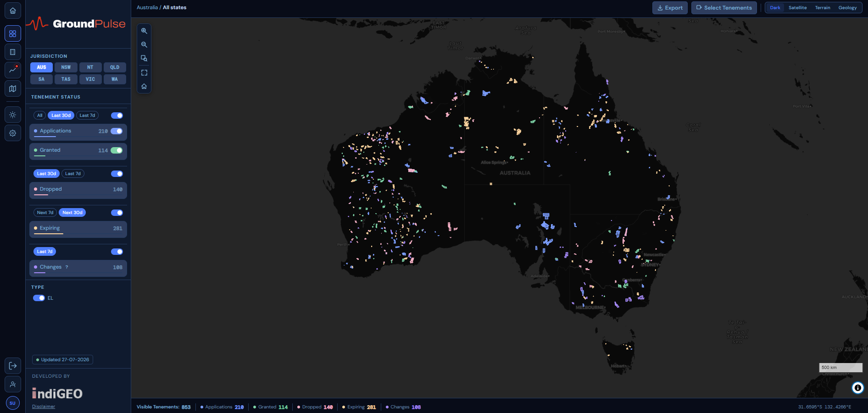Open map info attribution icon
The width and height of the screenshot is (868, 413).
(x=857, y=388)
